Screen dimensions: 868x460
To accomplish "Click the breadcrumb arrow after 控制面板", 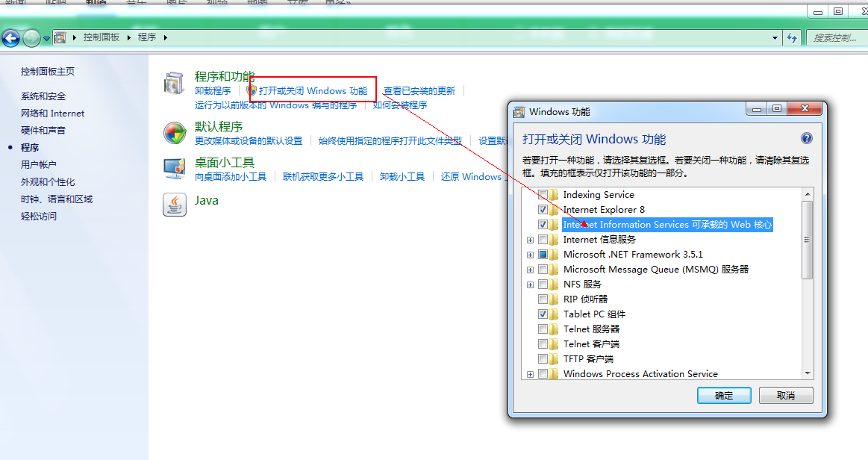I will click(x=129, y=37).
